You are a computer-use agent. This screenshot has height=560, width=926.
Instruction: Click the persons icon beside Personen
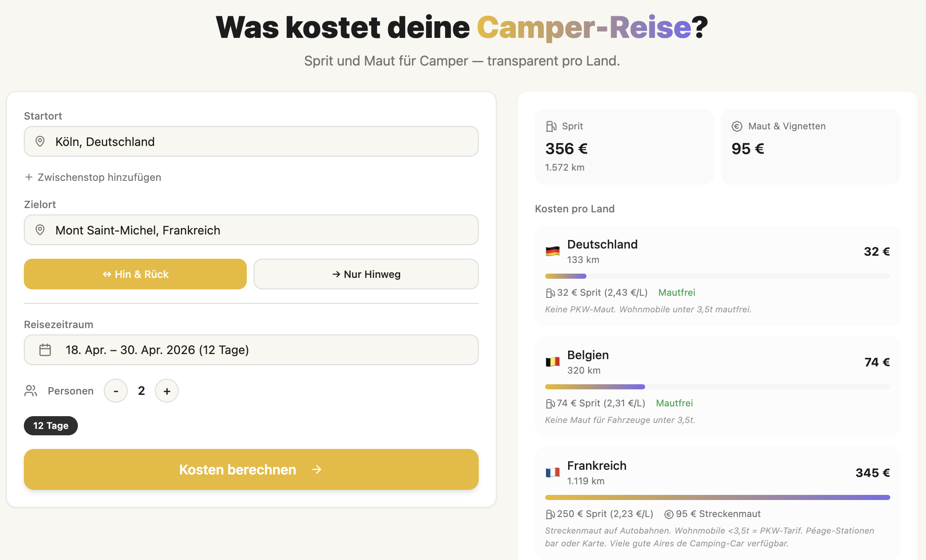30,391
